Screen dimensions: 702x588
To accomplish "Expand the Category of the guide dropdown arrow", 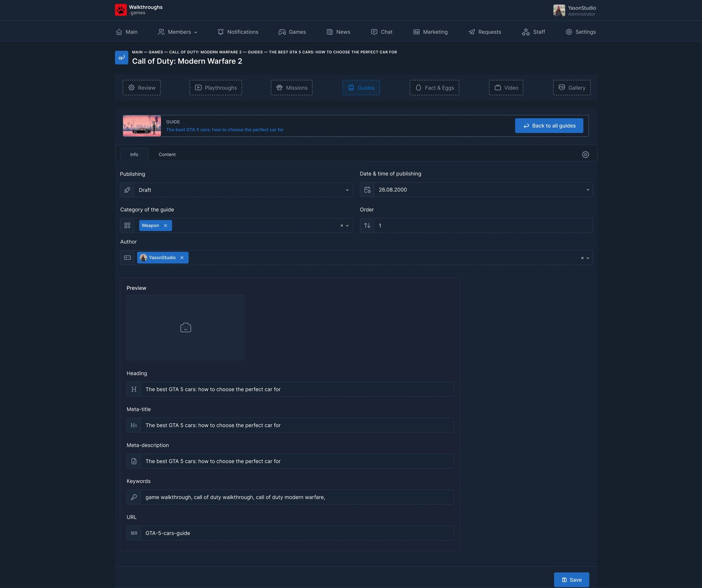I will [347, 226].
